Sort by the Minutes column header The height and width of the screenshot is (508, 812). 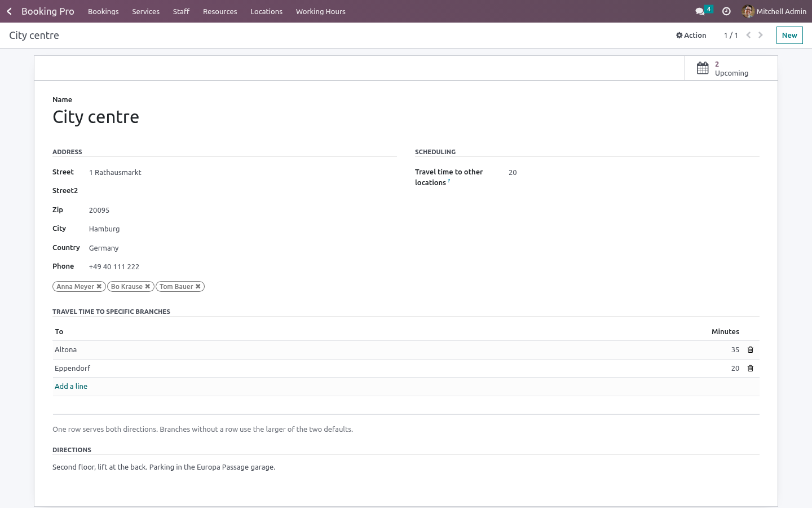(x=725, y=332)
